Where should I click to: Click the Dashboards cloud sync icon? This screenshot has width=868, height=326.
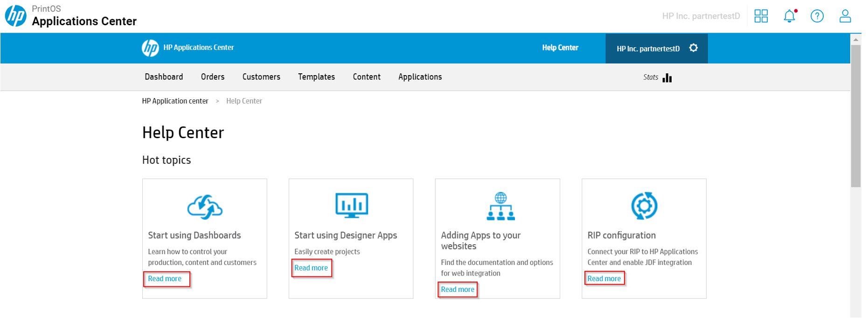(205, 207)
